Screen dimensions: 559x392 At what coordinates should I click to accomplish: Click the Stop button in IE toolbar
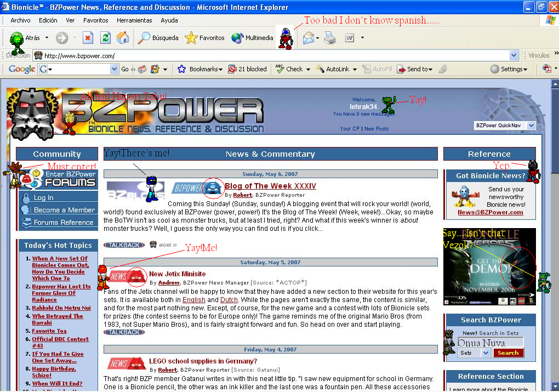[88, 37]
